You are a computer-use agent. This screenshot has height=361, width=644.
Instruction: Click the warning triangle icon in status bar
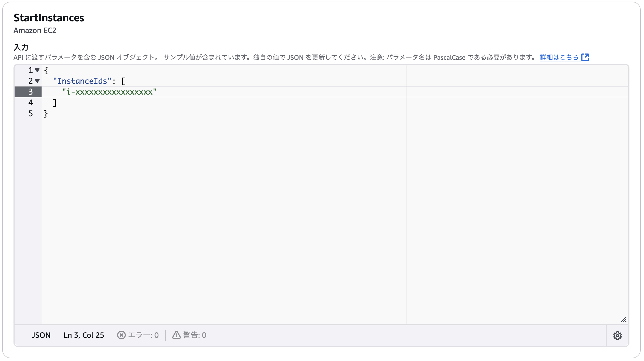point(177,335)
